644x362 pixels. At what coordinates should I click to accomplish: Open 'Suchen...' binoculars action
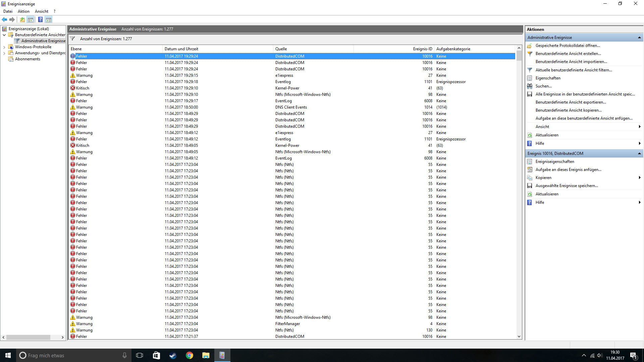click(x=543, y=86)
